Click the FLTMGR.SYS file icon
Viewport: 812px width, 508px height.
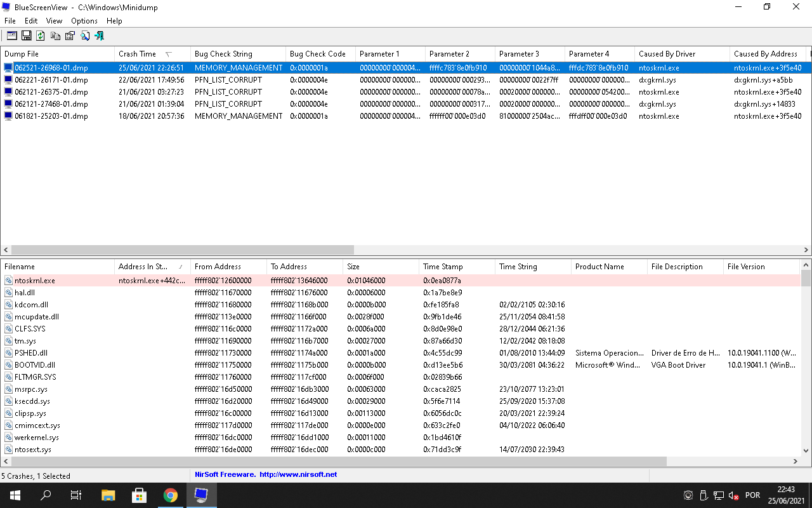click(8, 377)
